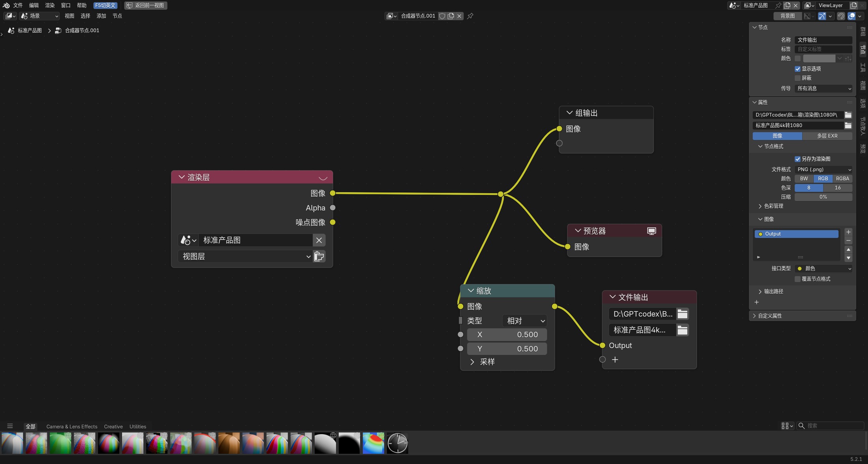The width and height of the screenshot is (868, 464).
Task: Expand the 输出路径 section
Action: [773, 291]
